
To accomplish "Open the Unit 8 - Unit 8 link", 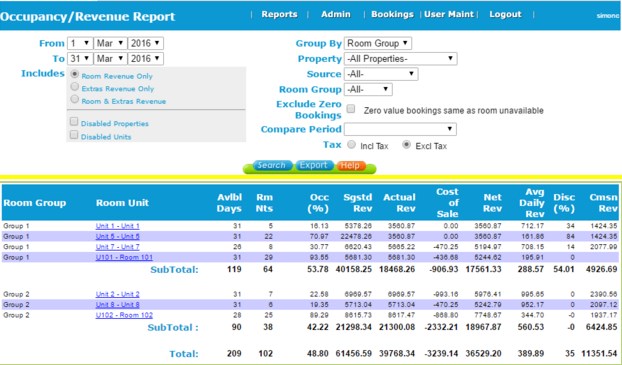I will pyautogui.click(x=117, y=305).
